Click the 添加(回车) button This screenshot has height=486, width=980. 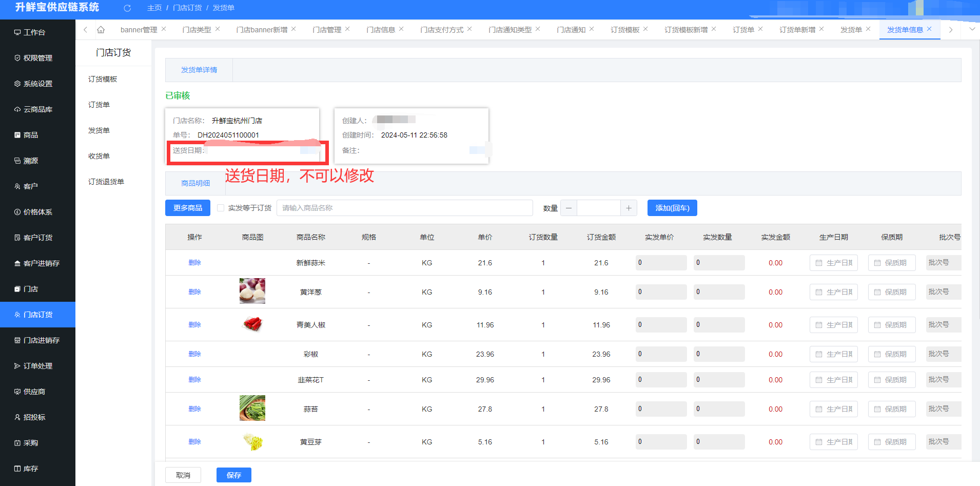pos(672,208)
